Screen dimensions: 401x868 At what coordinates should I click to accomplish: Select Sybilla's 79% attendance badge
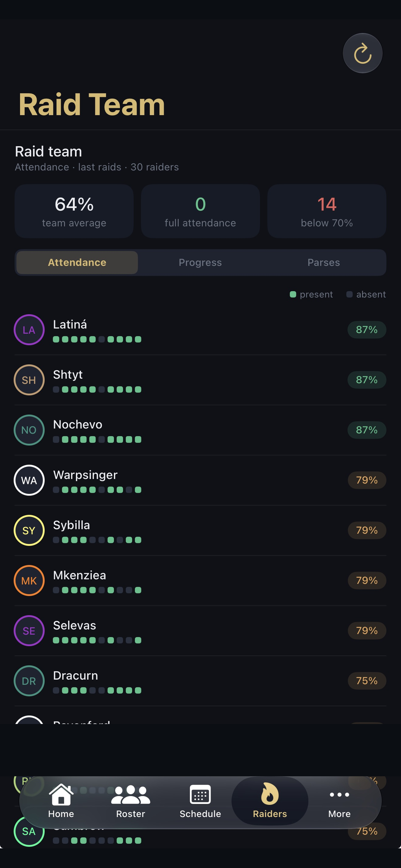[367, 530]
